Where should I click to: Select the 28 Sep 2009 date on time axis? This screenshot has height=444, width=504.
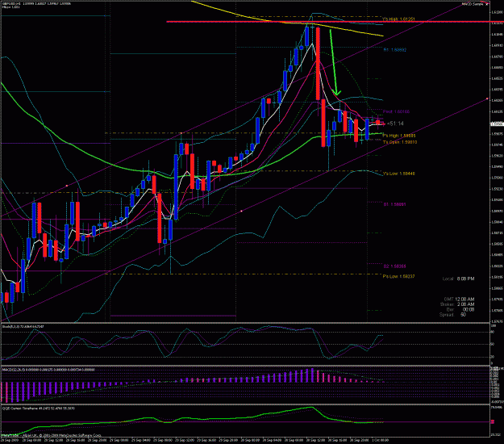(9, 439)
